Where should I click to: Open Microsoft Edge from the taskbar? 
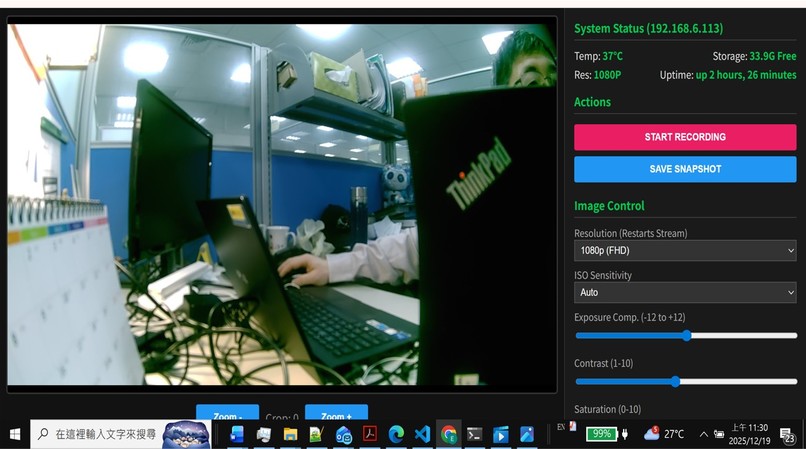pyautogui.click(x=396, y=435)
